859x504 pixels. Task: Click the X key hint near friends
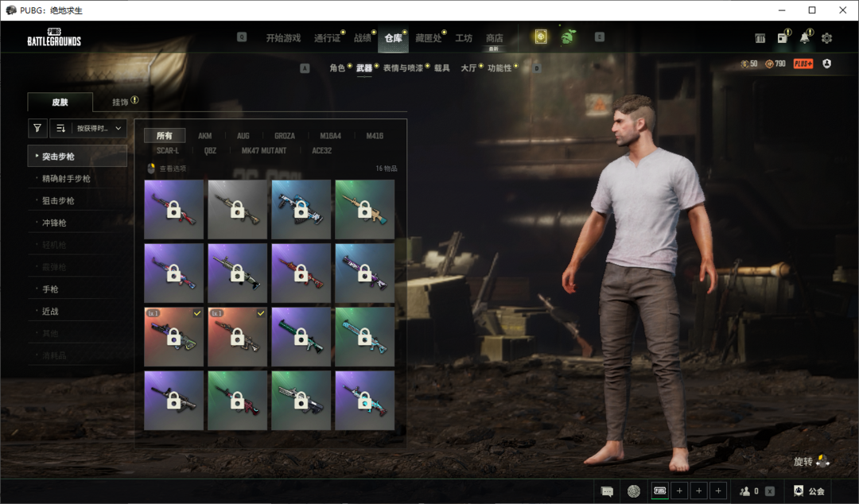click(x=770, y=490)
